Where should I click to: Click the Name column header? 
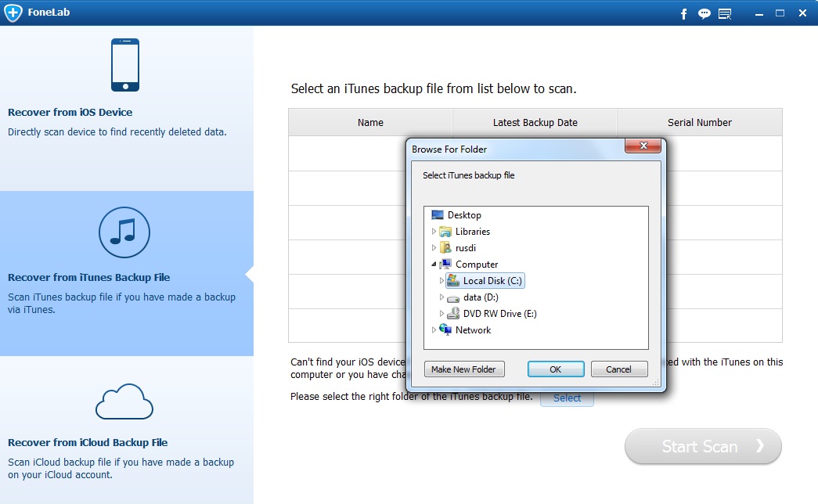tap(370, 123)
